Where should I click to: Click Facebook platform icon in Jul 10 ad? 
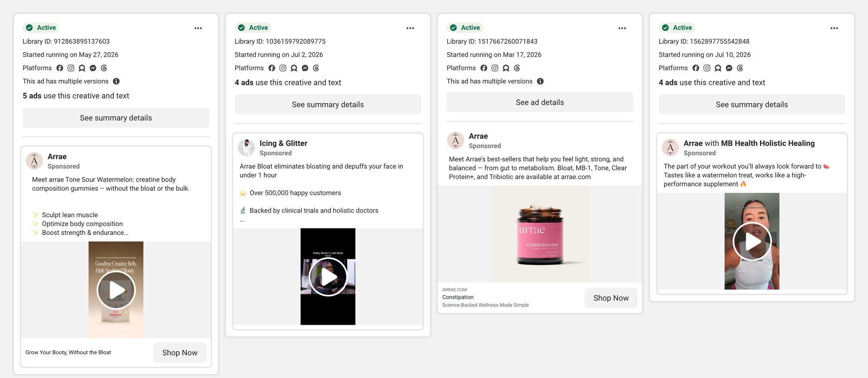(696, 68)
